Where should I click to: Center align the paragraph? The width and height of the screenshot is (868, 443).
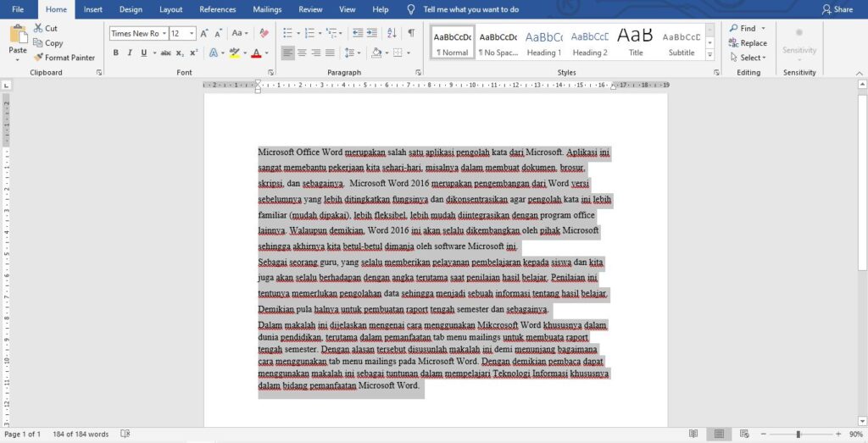coord(302,53)
